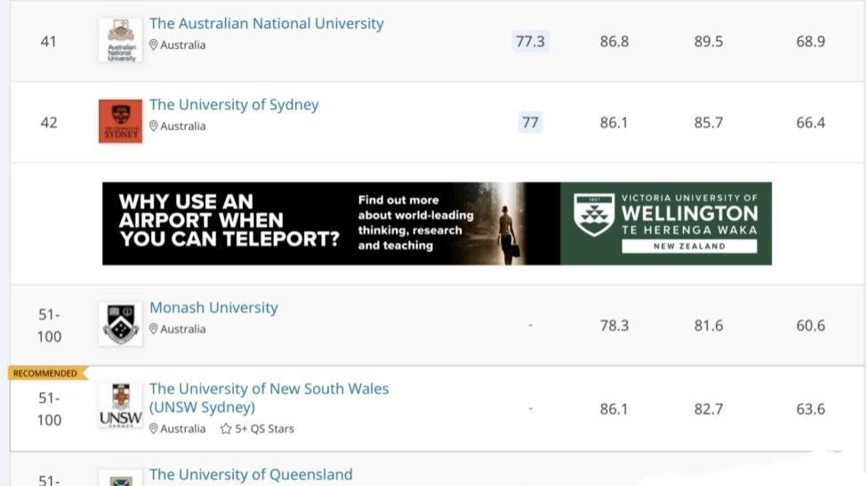Image resolution: width=868 pixels, height=486 pixels.
Task: Click the University of Queensland logo
Action: [121, 478]
